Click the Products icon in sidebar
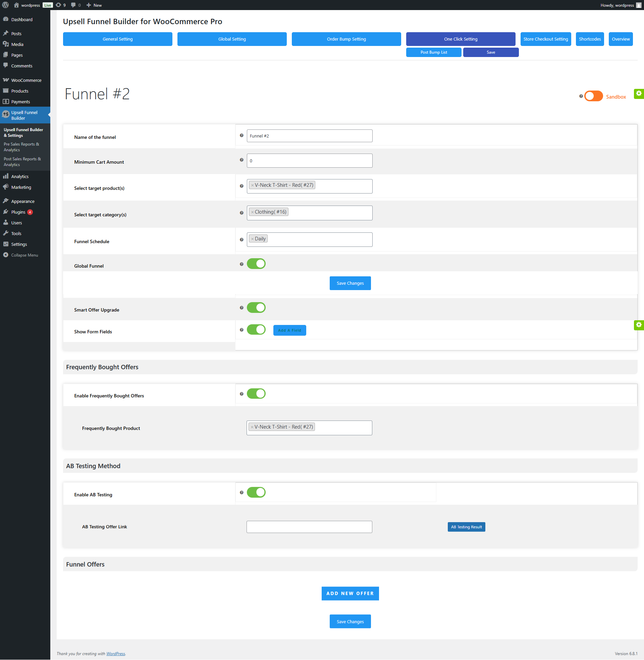Screen dimensions: 644x660 [x=6, y=91]
